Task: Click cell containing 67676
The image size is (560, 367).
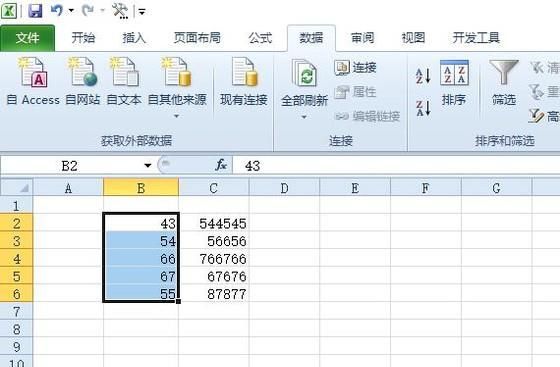Action: coord(214,276)
